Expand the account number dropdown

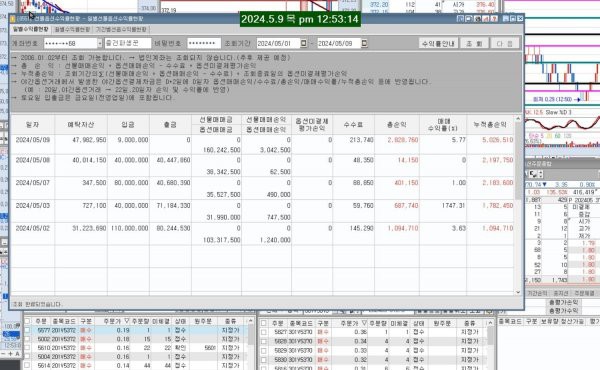click(100, 44)
